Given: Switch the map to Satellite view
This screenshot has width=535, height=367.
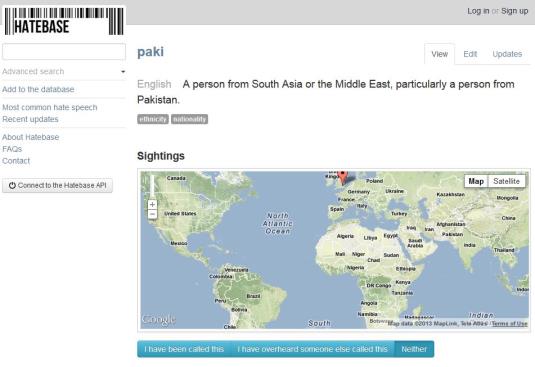Looking at the screenshot, I should [506, 181].
